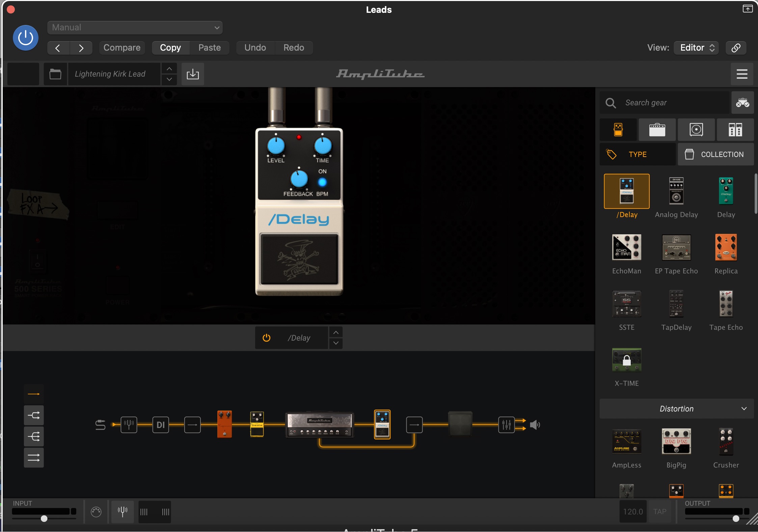Image resolution: width=758 pixels, height=532 pixels.
Task: Select the stomp pedal category icon
Action: (x=618, y=130)
